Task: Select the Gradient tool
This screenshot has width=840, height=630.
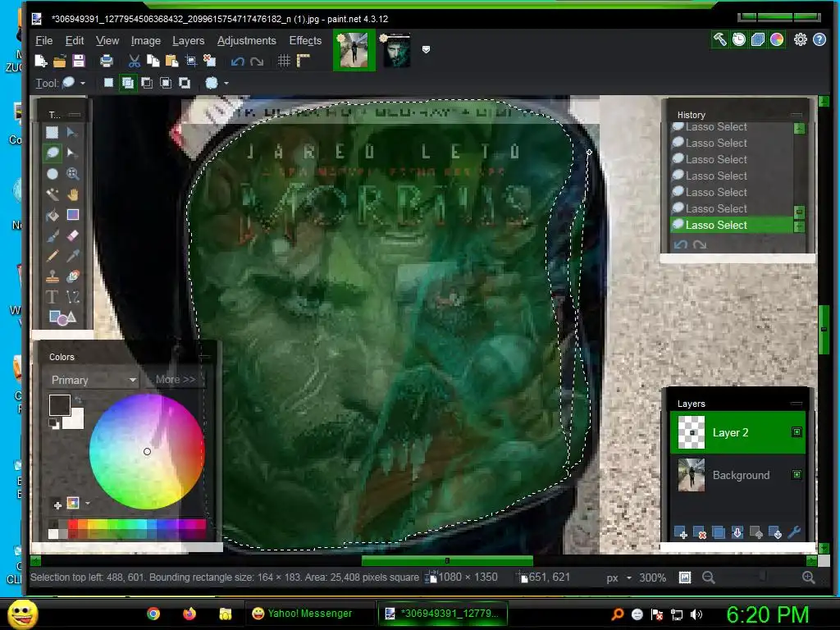Action: tap(73, 215)
